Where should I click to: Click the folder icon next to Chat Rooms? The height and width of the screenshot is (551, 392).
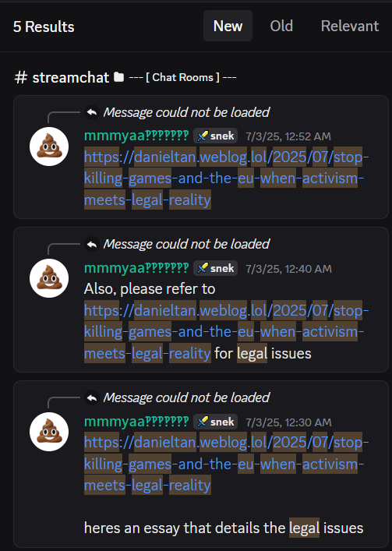pyautogui.click(x=119, y=77)
